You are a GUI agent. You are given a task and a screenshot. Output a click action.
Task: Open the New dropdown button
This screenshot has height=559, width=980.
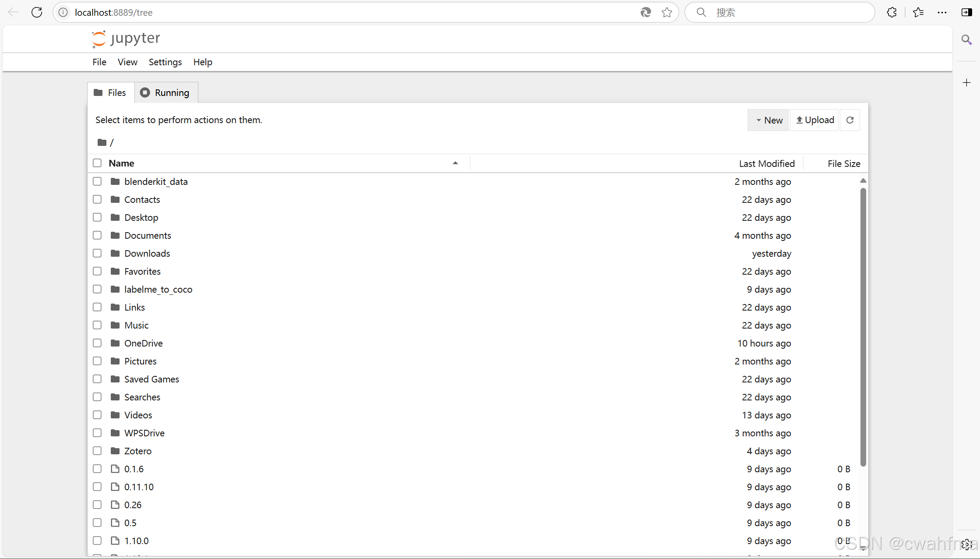(768, 120)
